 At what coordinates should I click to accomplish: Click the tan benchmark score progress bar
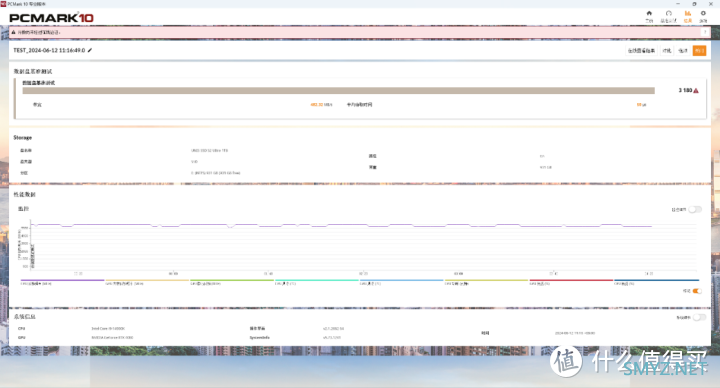coord(338,91)
